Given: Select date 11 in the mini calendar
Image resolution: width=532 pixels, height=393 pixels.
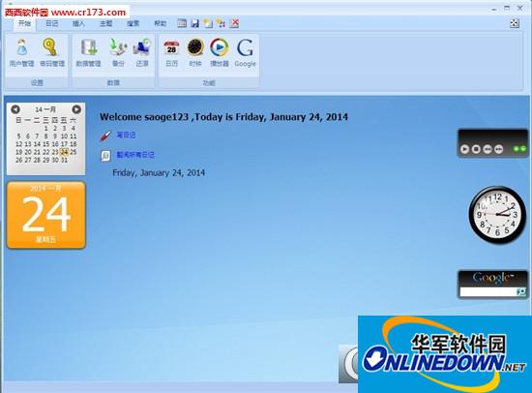Looking at the screenshot, I should point(74,136).
